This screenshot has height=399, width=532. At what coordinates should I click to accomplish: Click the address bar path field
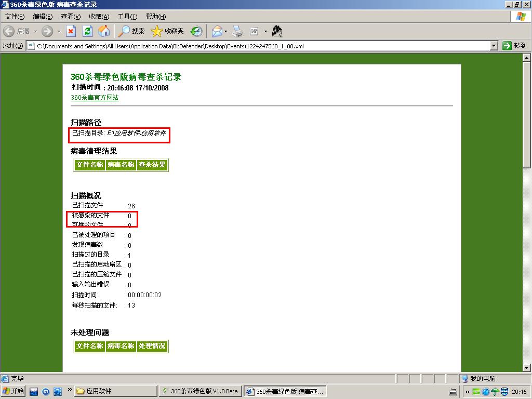(x=258, y=46)
